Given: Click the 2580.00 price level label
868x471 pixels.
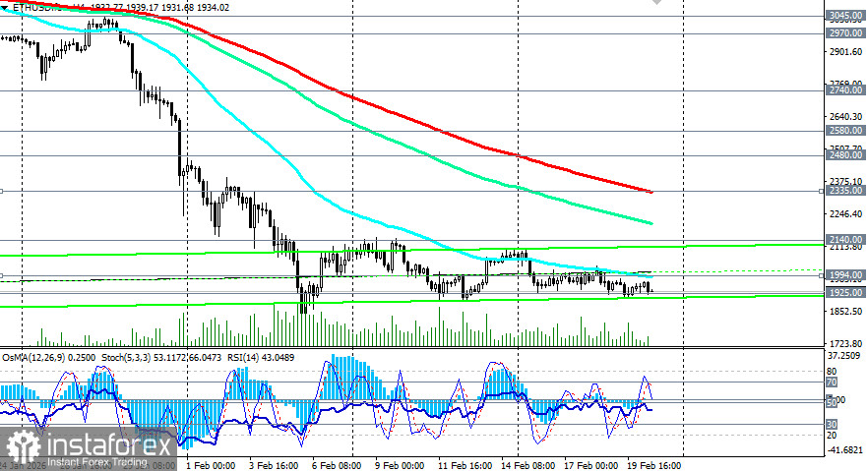Looking at the screenshot, I should [x=844, y=131].
